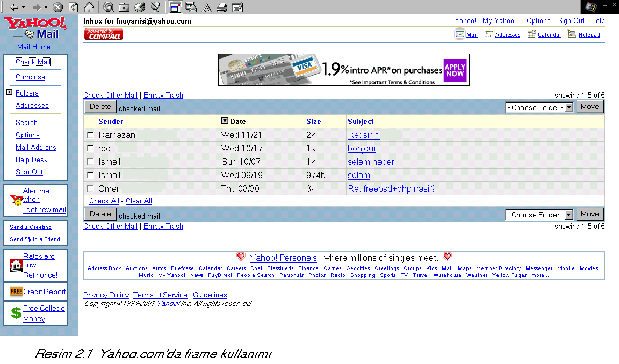Click the font size 'A' toolbar icon
The height and width of the screenshot is (364, 619).
(x=207, y=8)
